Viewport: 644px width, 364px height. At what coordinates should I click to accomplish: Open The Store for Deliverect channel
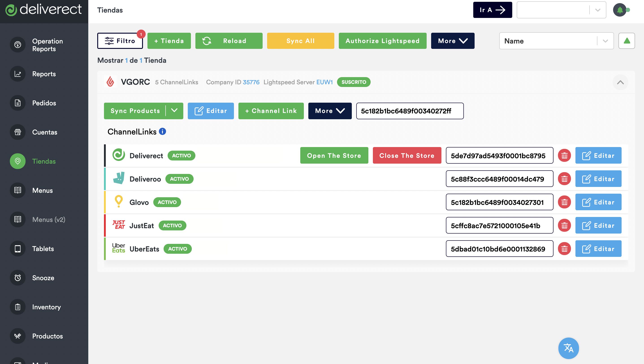[x=334, y=156]
